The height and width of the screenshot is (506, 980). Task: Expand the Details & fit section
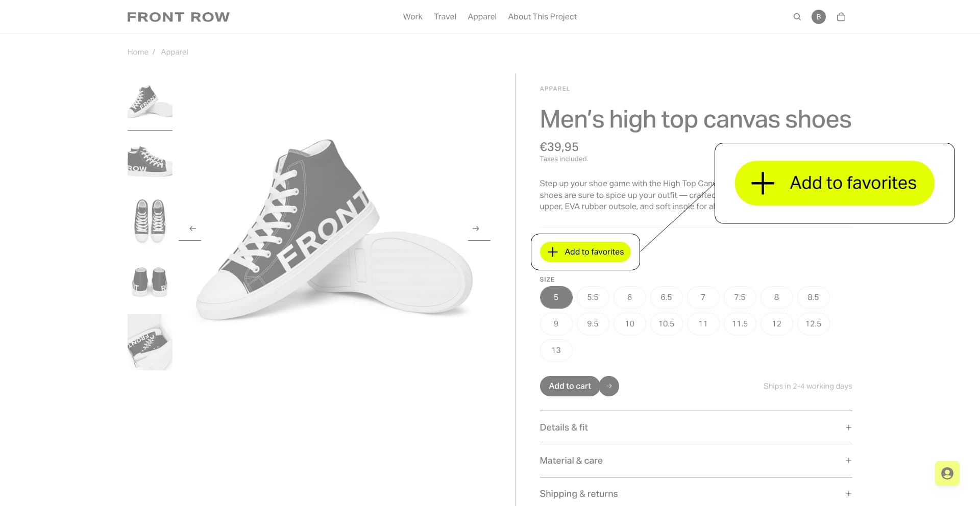point(696,427)
